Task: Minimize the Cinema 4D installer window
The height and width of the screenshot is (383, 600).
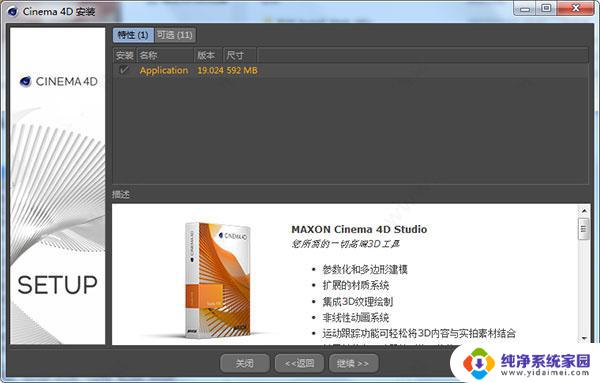Action: [x=525, y=8]
